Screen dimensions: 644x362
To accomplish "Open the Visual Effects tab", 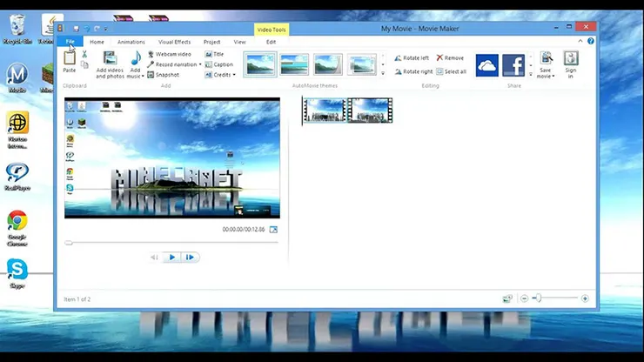I will (174, 42).
